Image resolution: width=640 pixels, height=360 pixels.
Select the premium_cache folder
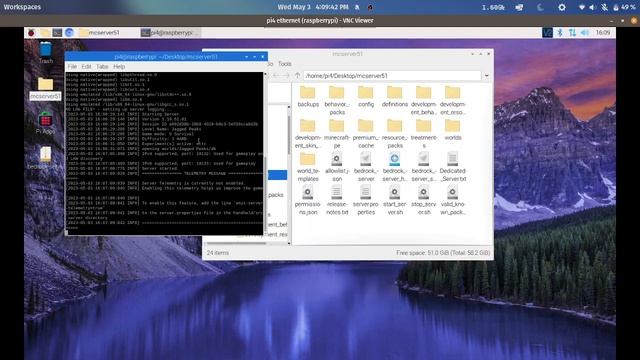(x=366, y=134)
